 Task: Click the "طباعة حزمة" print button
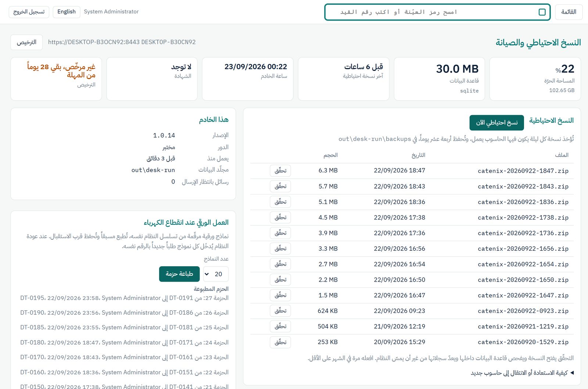click(179, 274)
